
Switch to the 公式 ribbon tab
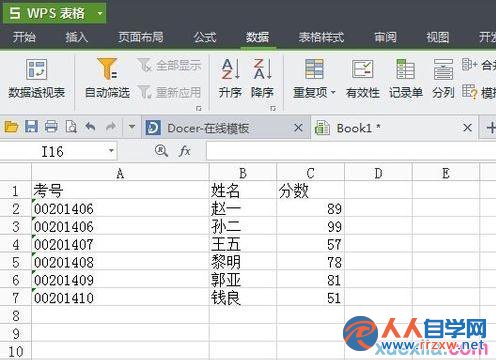(x=205, y=37)
